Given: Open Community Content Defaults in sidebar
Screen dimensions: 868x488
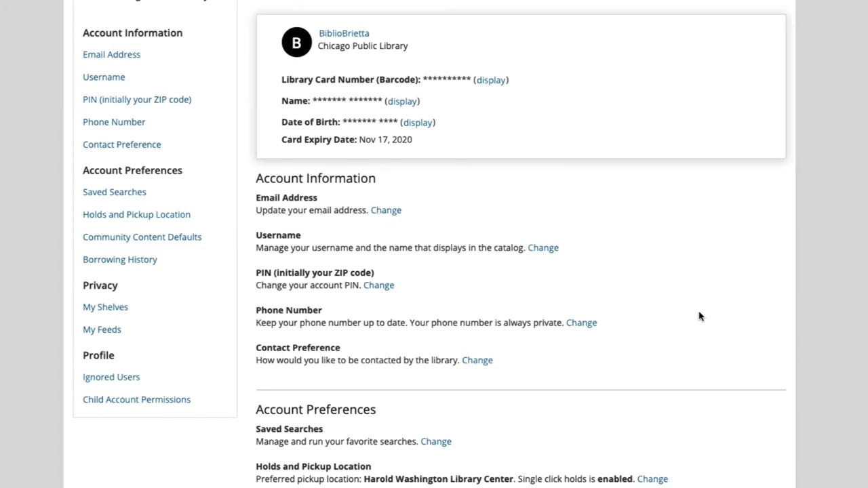Looking at the screenshot, I should (142, 237).
